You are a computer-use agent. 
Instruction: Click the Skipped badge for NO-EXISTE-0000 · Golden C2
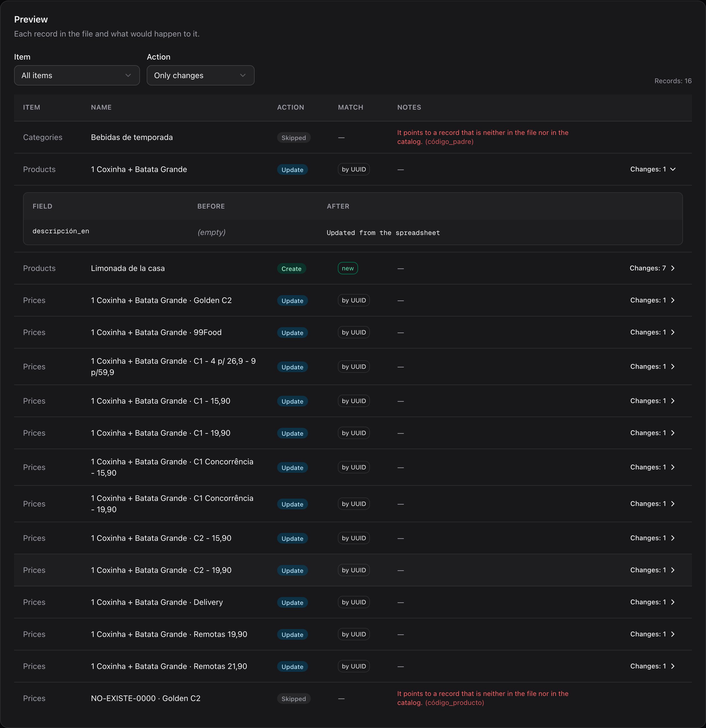point(294,699)
